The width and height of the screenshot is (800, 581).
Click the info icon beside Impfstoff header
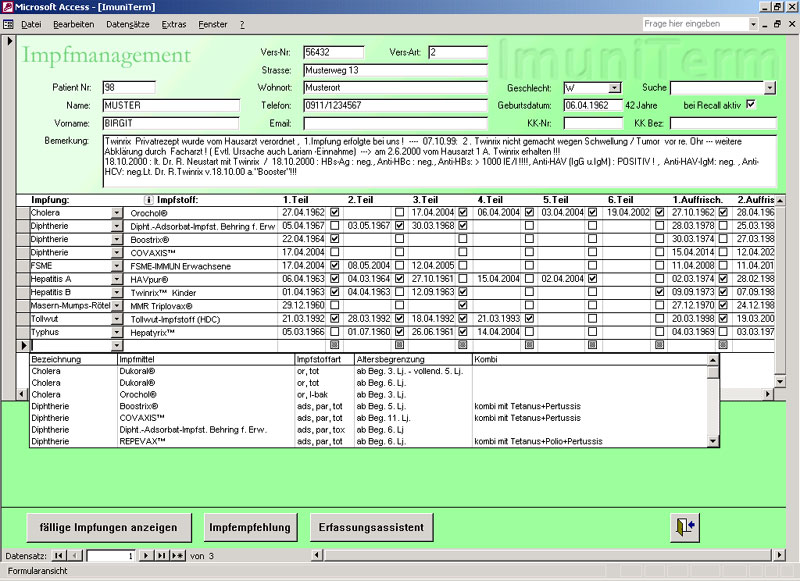point(148,200)
